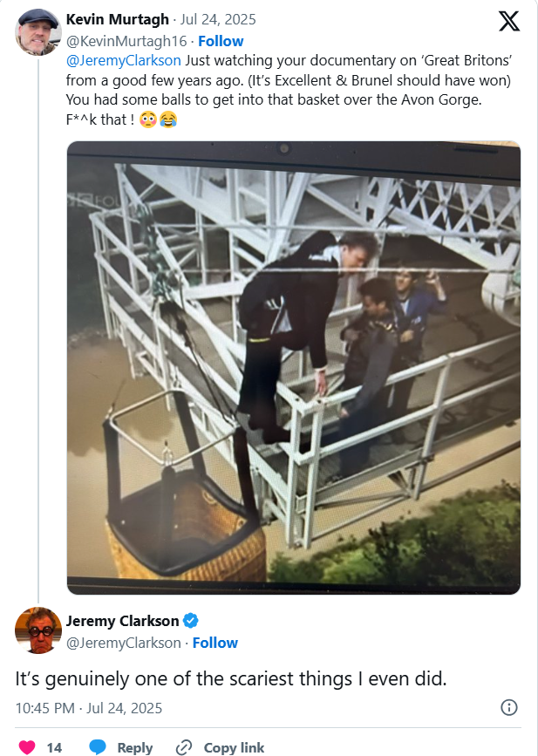The image size is (538, 756).
Task: Like the tweet with the heart icon
Action: point(27,747)
